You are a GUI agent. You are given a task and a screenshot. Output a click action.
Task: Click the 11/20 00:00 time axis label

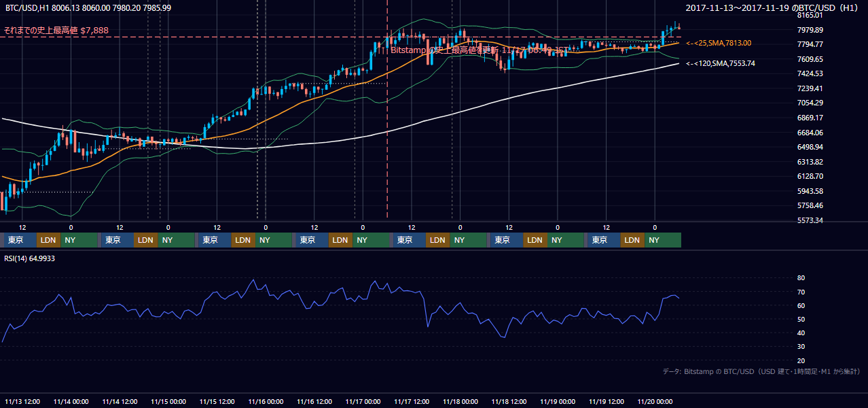pos(655,401)
